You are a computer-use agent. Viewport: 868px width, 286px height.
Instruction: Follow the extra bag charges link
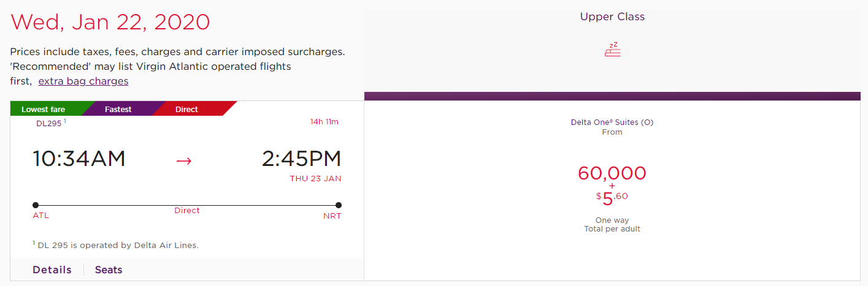(x=83, y=81)
